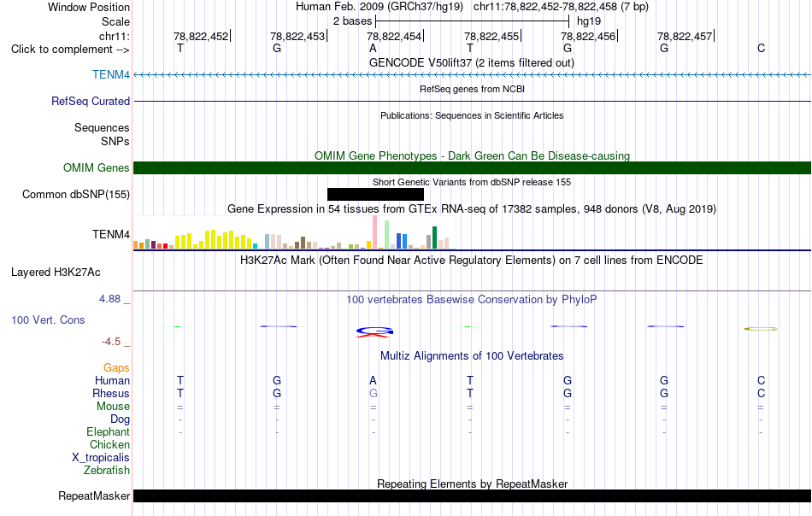Image resolution: width=812 pixels, height=516 pixels.
Task: Click the dark green OMIM Genes bar
Action: (x=472, y=167)
